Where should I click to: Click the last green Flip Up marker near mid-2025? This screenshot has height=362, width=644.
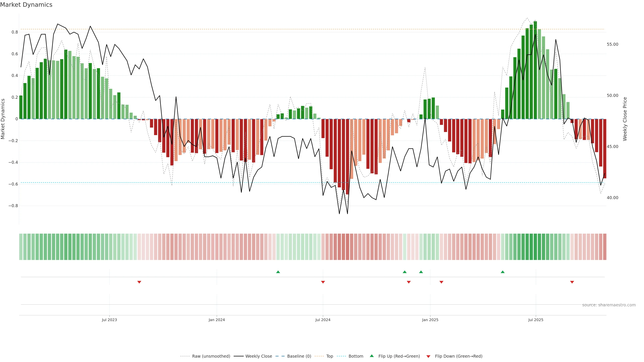502,272
